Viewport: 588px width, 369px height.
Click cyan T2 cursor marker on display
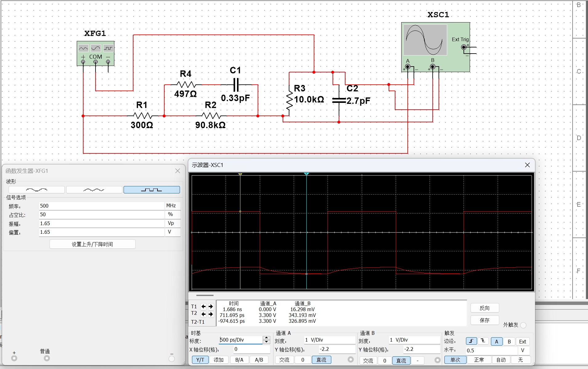(x=306, y=174)
